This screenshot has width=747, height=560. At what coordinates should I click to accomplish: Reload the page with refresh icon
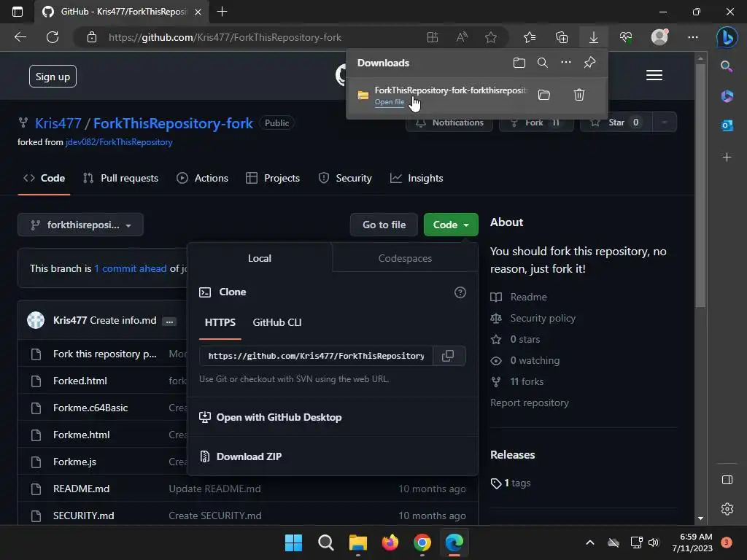pyautogui.click(x=53, y=37)
